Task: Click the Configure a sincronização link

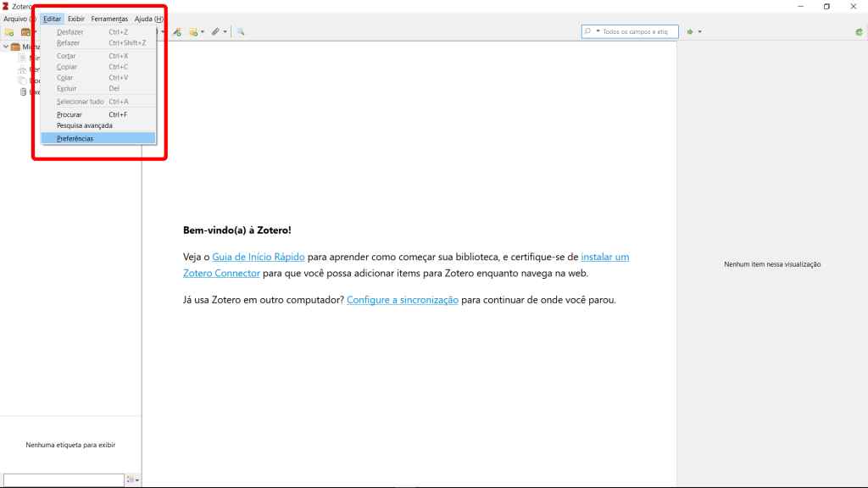Action: 403,300
